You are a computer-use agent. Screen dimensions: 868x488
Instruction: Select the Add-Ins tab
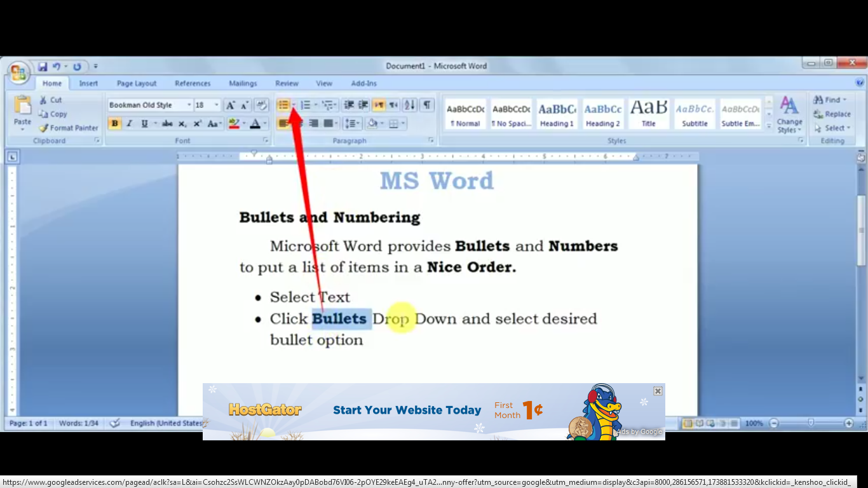coord(363,83)
